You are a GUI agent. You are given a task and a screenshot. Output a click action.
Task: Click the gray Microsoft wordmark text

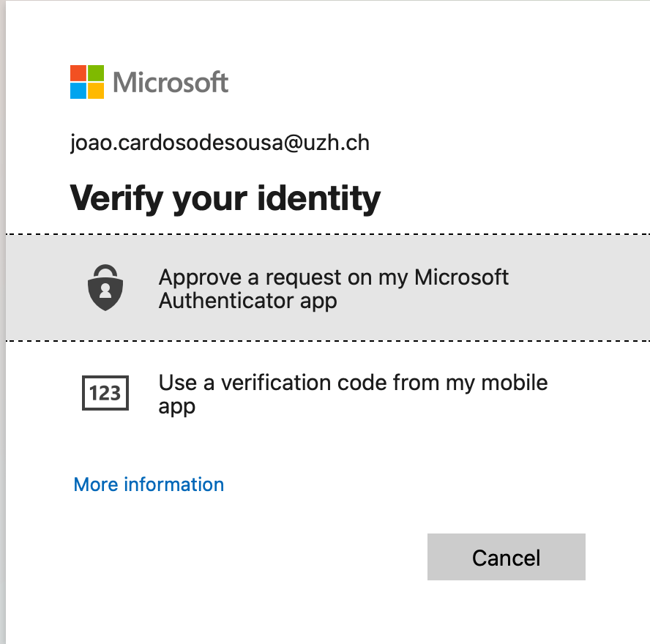171,82
